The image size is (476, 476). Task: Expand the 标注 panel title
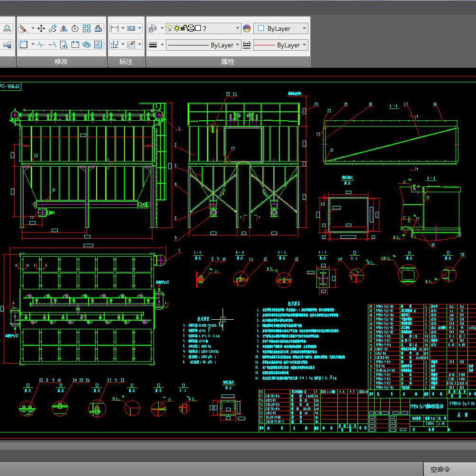(126, 62)
